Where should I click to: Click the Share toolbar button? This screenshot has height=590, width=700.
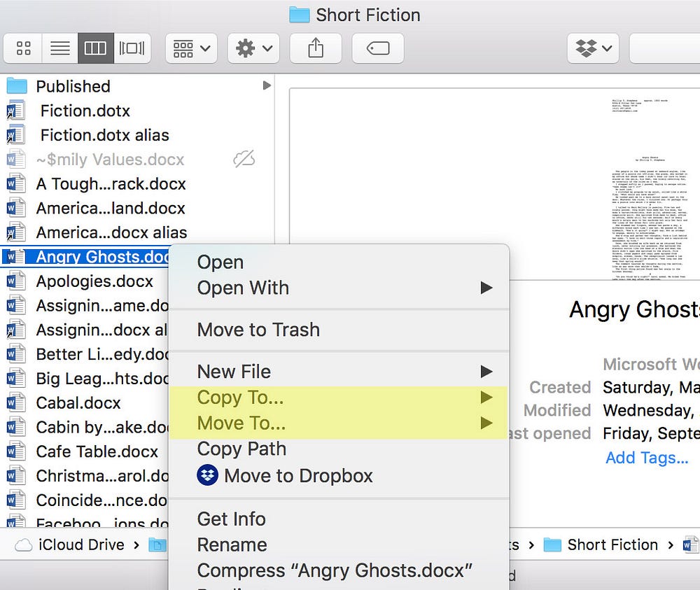[316, 48]
